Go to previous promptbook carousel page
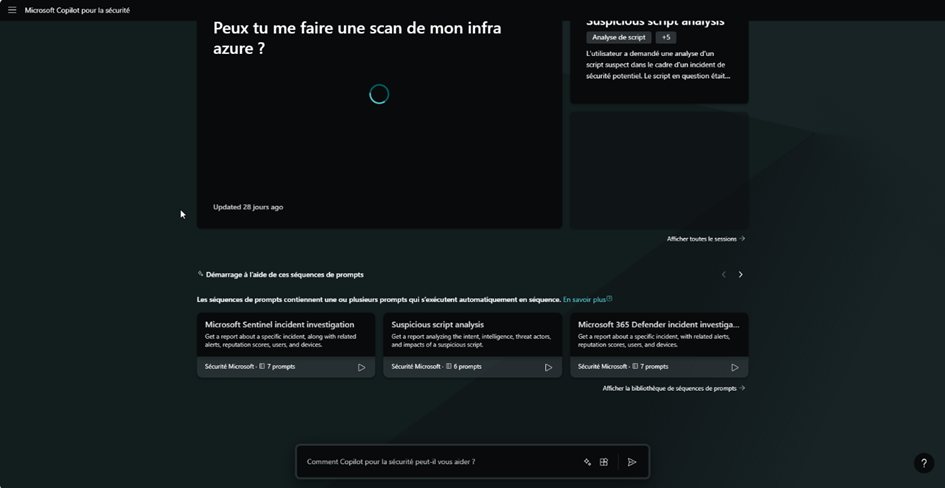The image size is (945, 488). 724,274
